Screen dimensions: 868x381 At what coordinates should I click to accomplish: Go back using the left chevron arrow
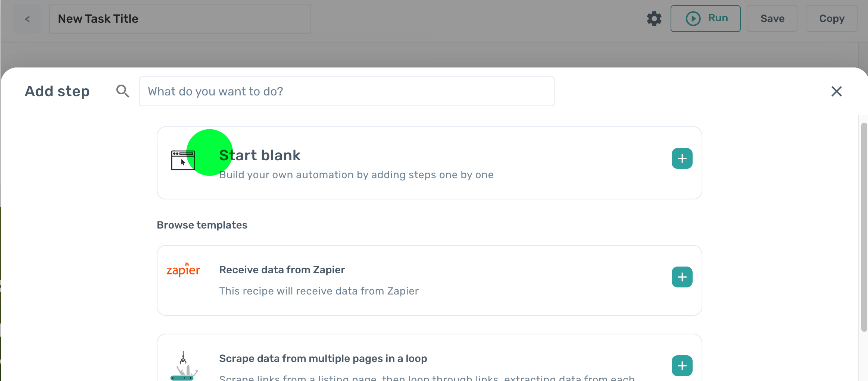coord(27,18)
